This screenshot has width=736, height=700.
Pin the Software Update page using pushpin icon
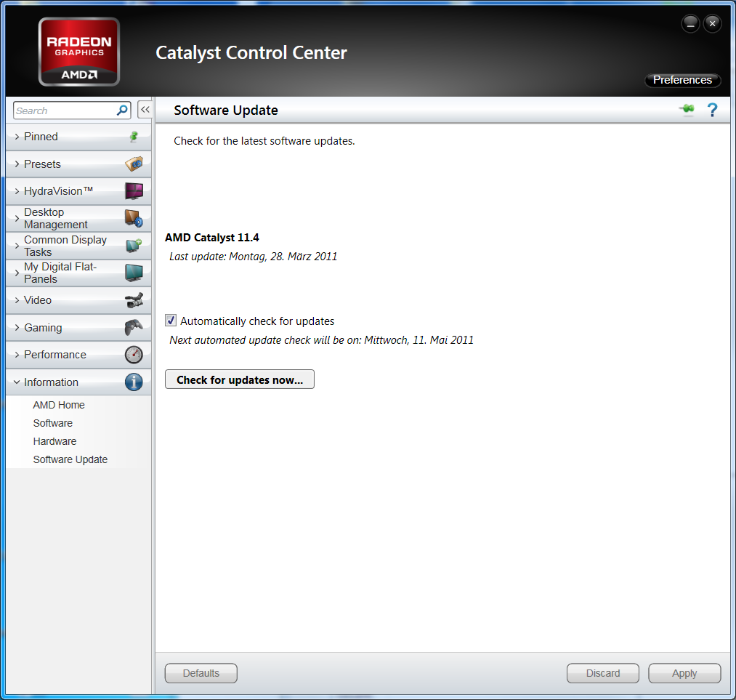[686, 110]
